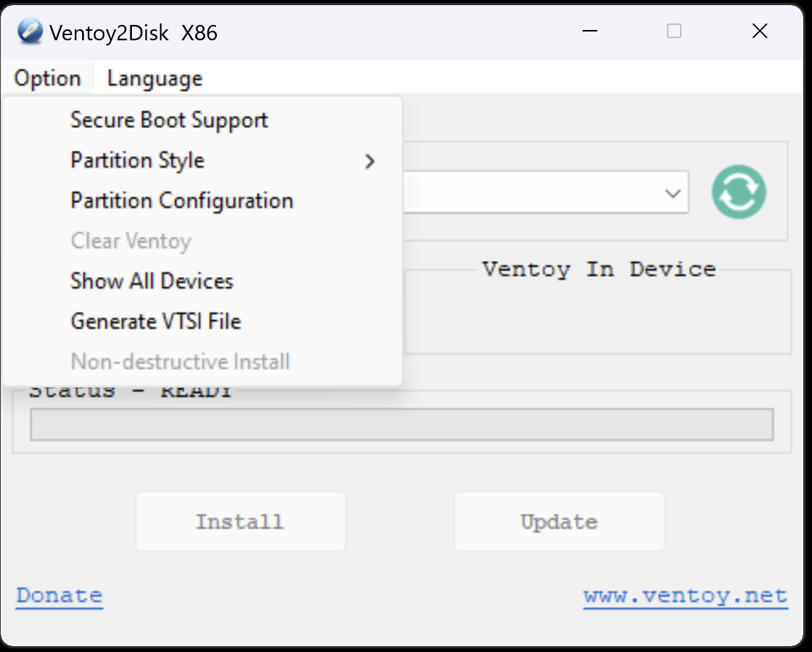Image resolution: width=812 pixels, height=652 pixels.
Task: Select Partition Configuration menu entry
Action: point(182,201)
